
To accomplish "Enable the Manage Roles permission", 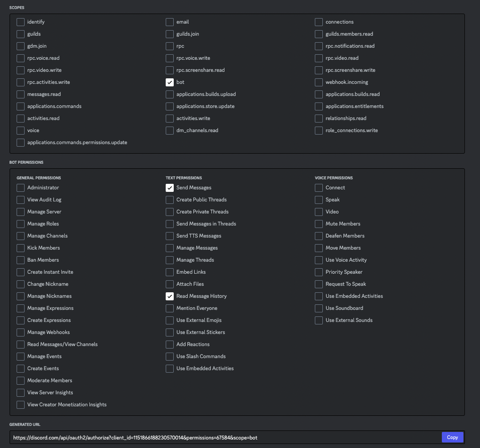I will pos(21,224).
